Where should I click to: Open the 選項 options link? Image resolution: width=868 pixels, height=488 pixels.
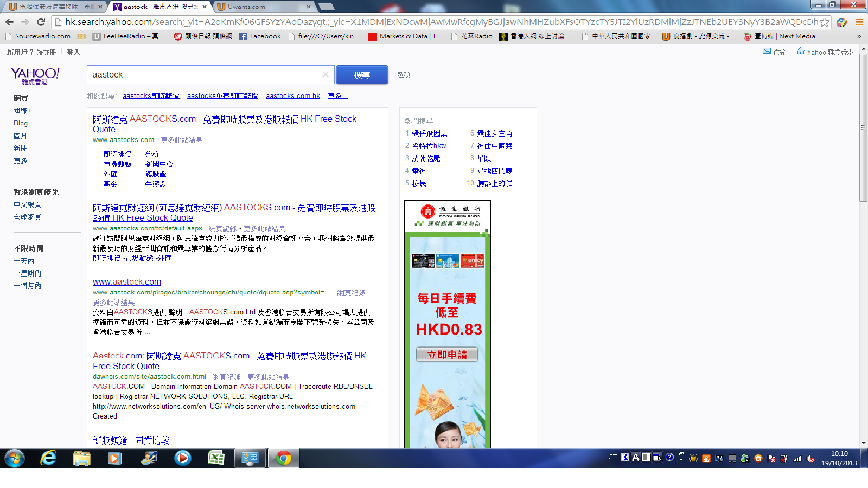(404, 75)
